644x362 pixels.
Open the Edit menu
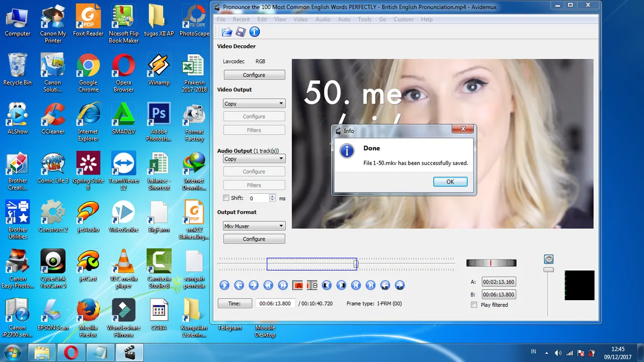262,19
